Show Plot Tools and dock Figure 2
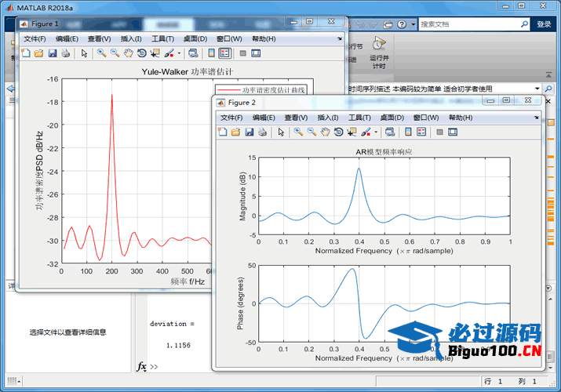The width and height of the screenshot is (561, 392). point(453,132)
